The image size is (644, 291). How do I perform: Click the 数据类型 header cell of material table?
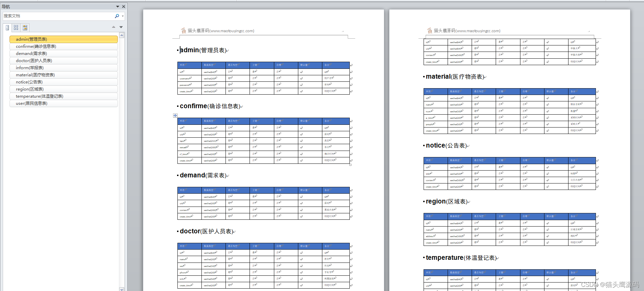460,92
